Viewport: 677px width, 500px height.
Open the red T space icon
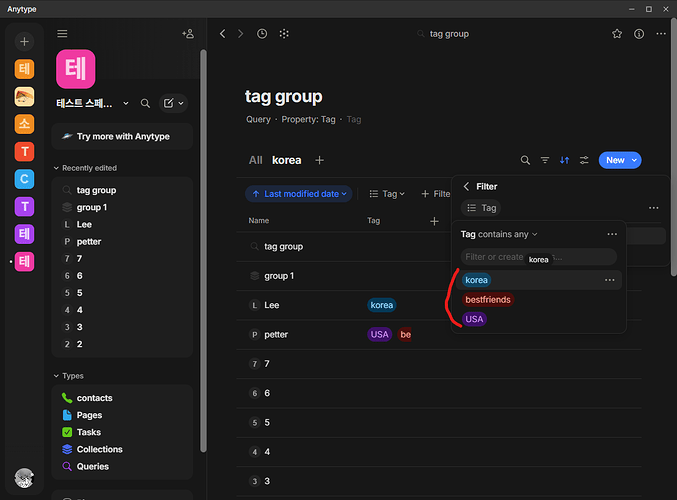[x=25, y=152]
